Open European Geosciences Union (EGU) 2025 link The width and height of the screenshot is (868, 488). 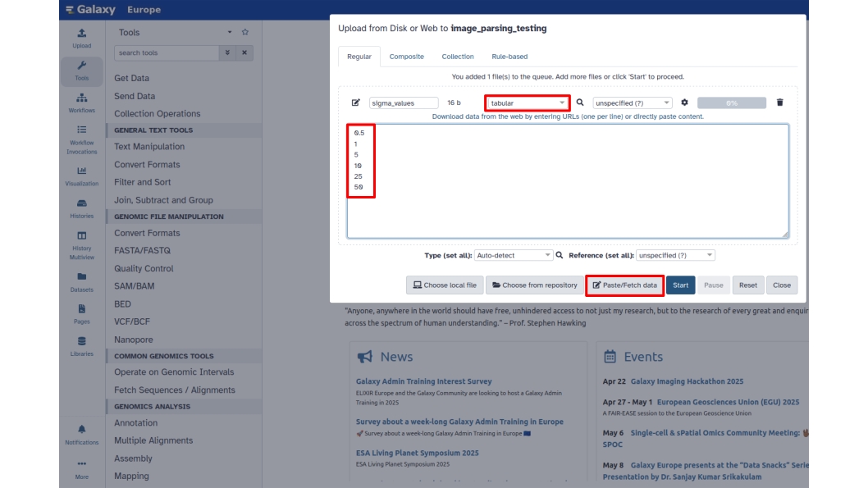[x=728, y=402]
